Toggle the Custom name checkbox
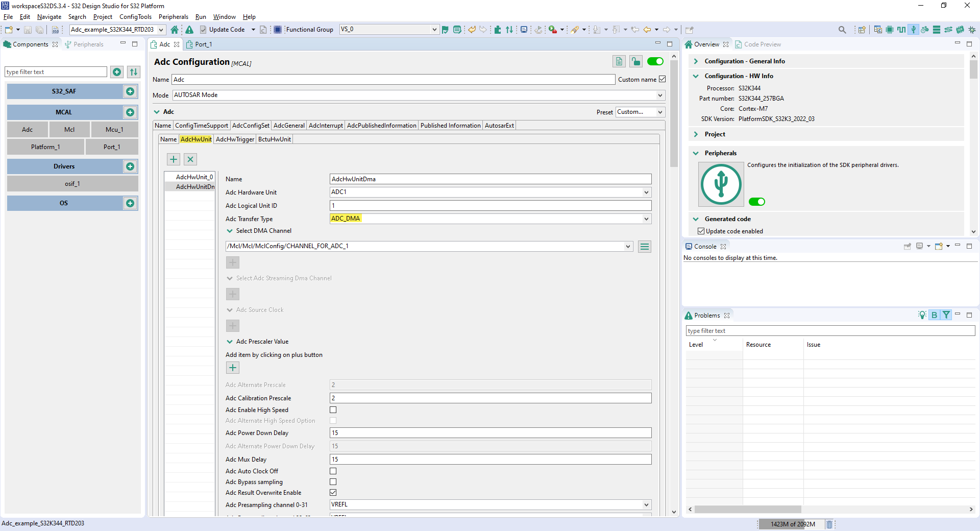Screen dimensions: 980x531 coord(663,79)
